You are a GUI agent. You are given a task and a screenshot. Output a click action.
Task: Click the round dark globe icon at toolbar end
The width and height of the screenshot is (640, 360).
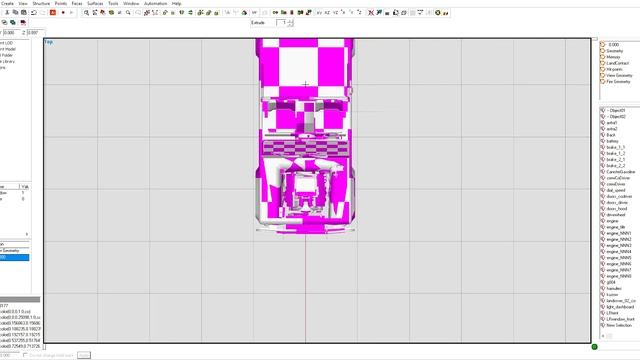click(438, 13)
